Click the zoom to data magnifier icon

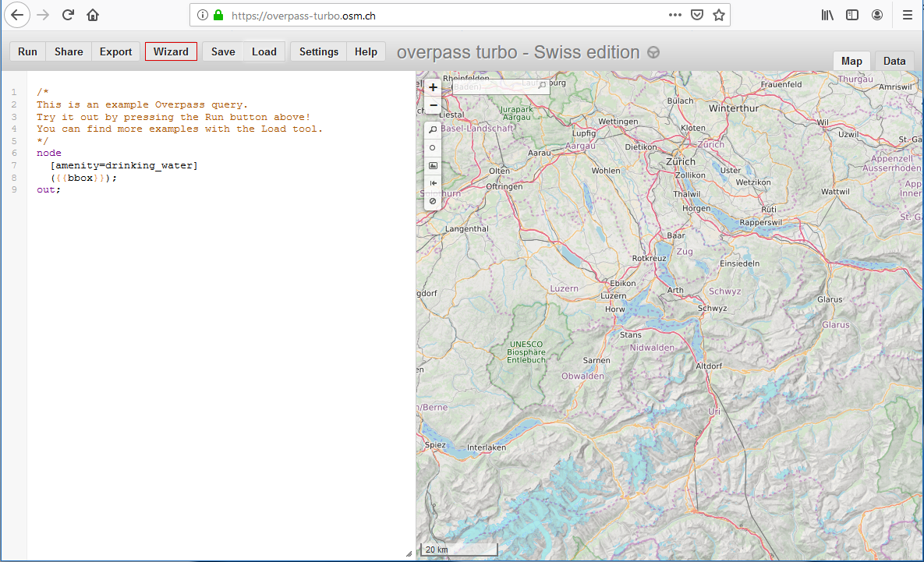coord(433,129)
